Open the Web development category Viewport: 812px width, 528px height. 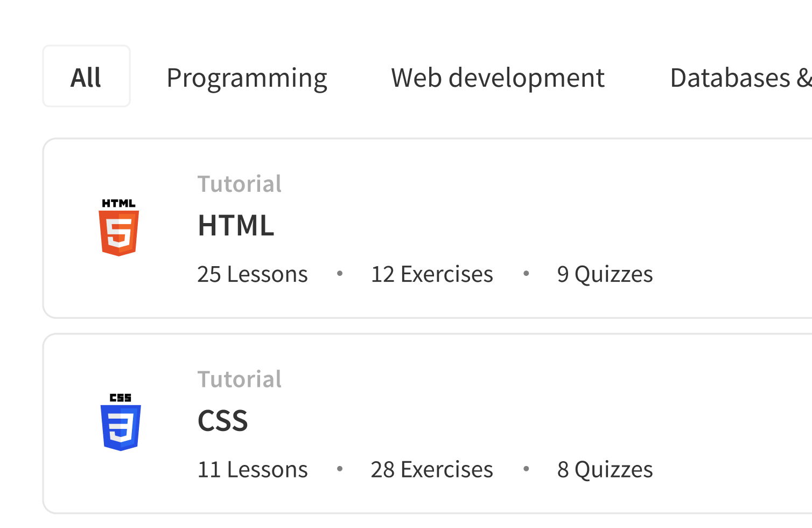[498, 78]
